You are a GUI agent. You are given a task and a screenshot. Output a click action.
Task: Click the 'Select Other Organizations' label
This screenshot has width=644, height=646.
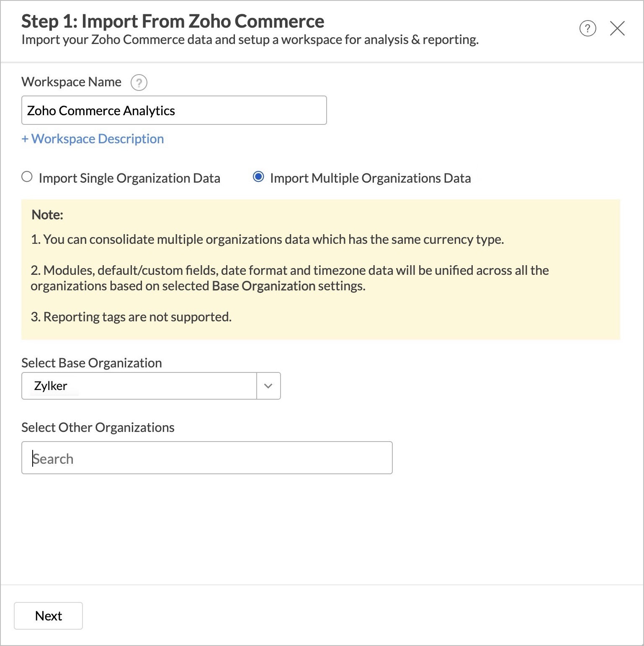click(98, 427)
